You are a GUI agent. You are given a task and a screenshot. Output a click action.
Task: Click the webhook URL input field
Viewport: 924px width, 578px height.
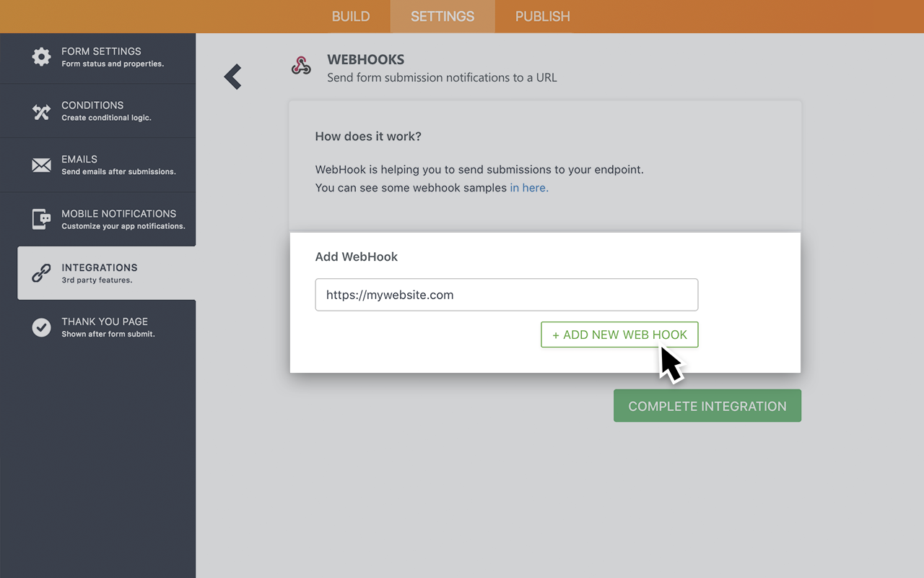506,295
